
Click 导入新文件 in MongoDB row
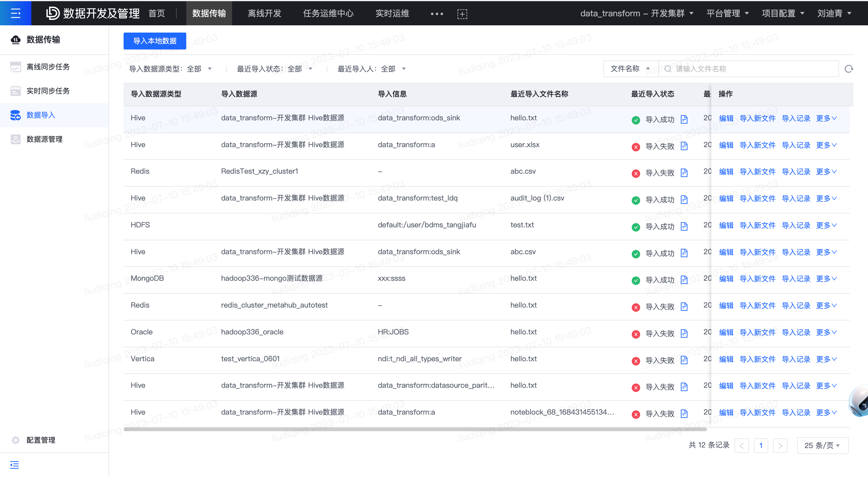tap(757, 279)
